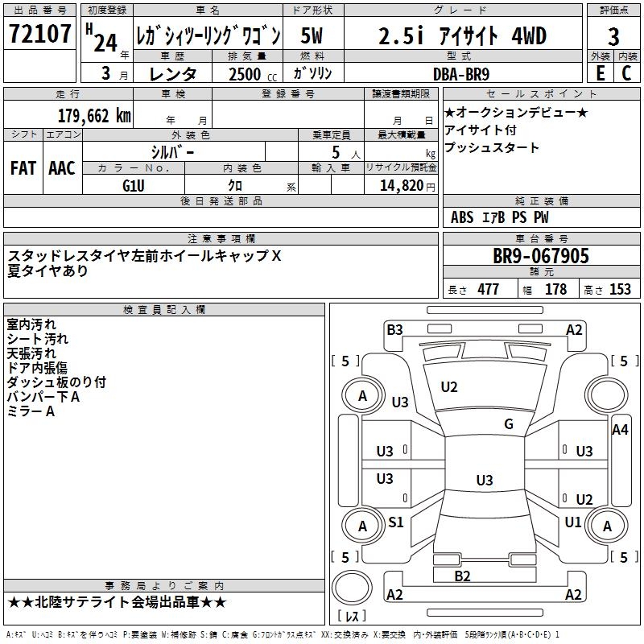This screenshot has width=644, height=644.
Task: Select sales point アイサイト付
Action: click(480, 130)
